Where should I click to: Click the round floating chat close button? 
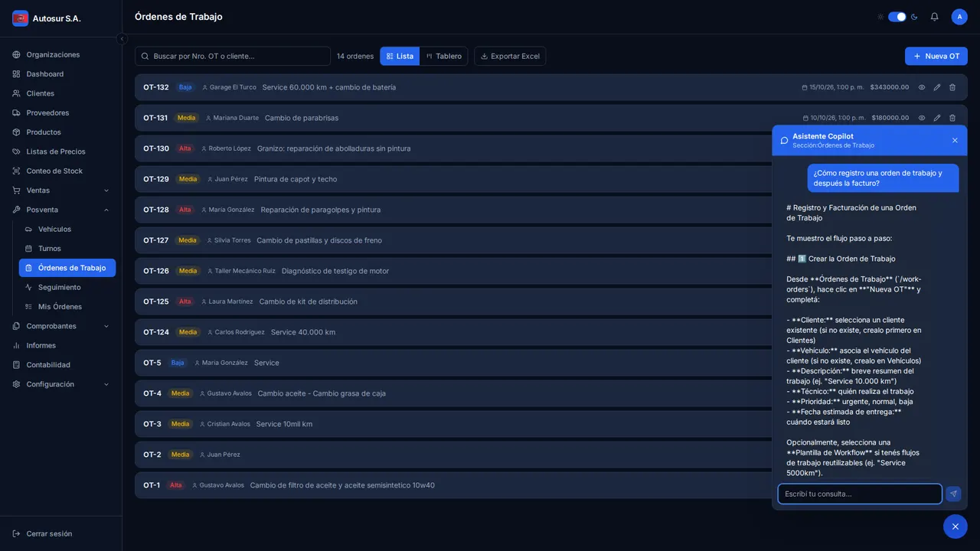point(955,527)
